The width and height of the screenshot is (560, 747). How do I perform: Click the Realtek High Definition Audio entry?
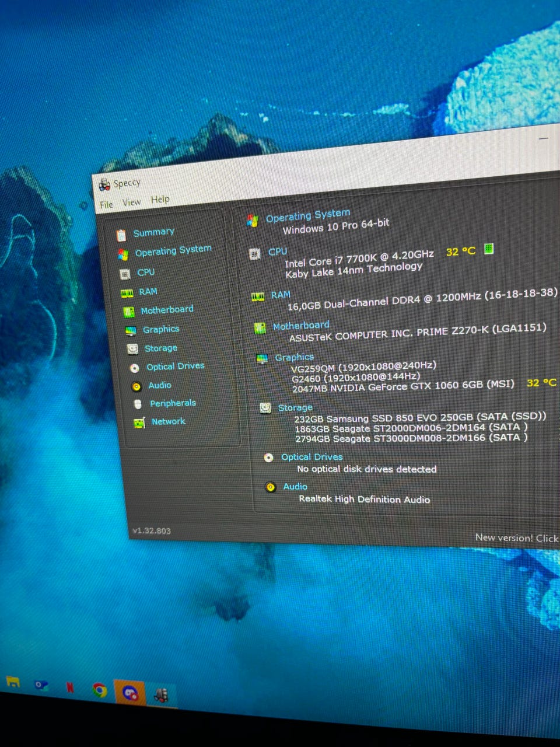pyautogui.click(x=365, y=499)
